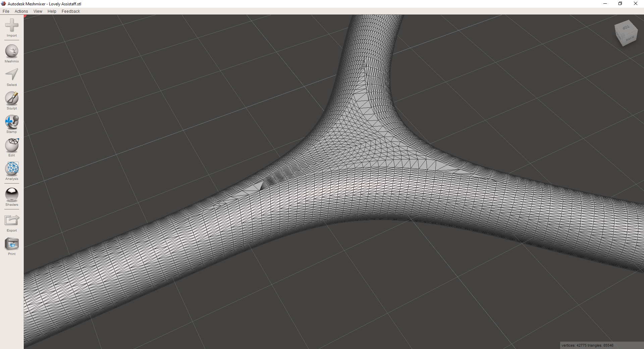Screen dimensions: 644x349
Task: Click the vertices and triangles status readout
Action: point(587,345)
